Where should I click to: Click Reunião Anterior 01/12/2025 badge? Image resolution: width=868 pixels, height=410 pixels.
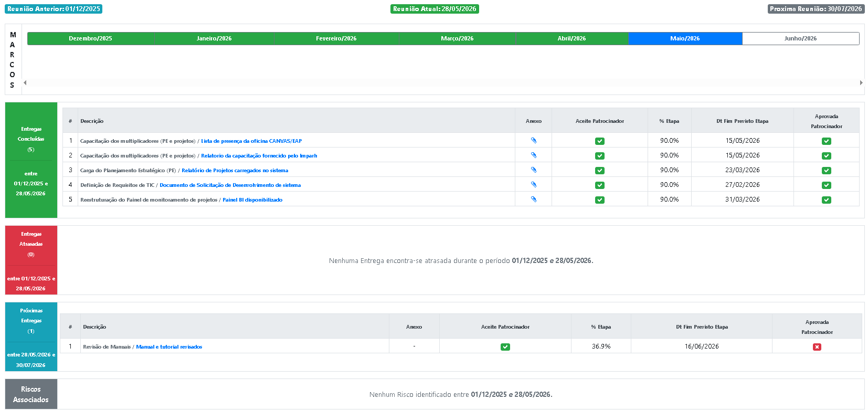point(54,9)
